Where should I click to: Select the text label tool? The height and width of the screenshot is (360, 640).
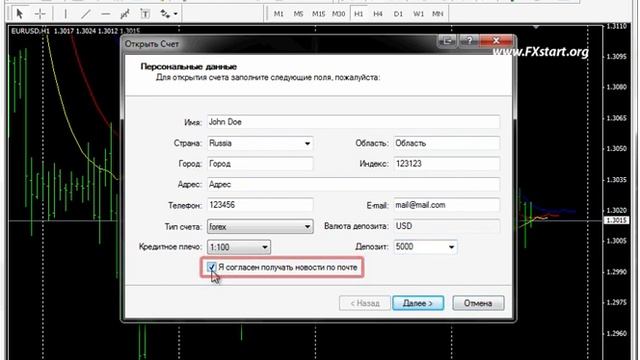coord(145,14)
